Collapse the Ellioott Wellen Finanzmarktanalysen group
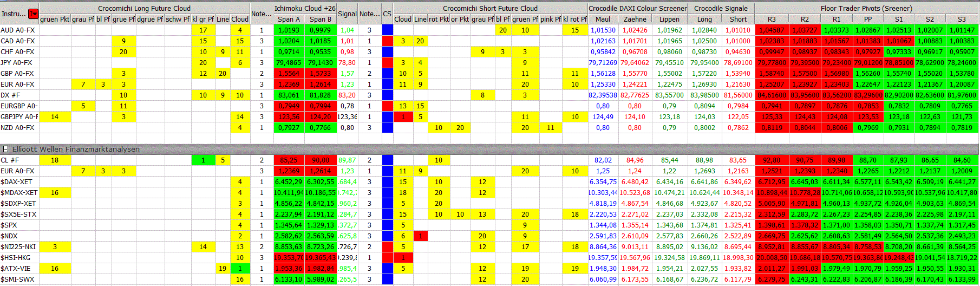980x286 pixels. pyautogui.click(x=6, y=149)
